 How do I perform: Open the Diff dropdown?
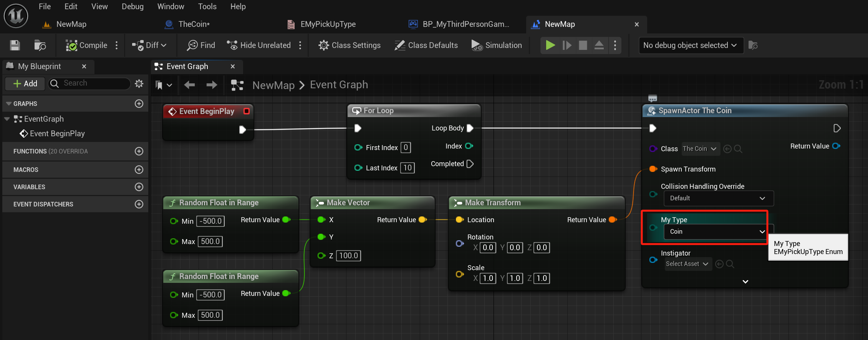click(149, 45)
